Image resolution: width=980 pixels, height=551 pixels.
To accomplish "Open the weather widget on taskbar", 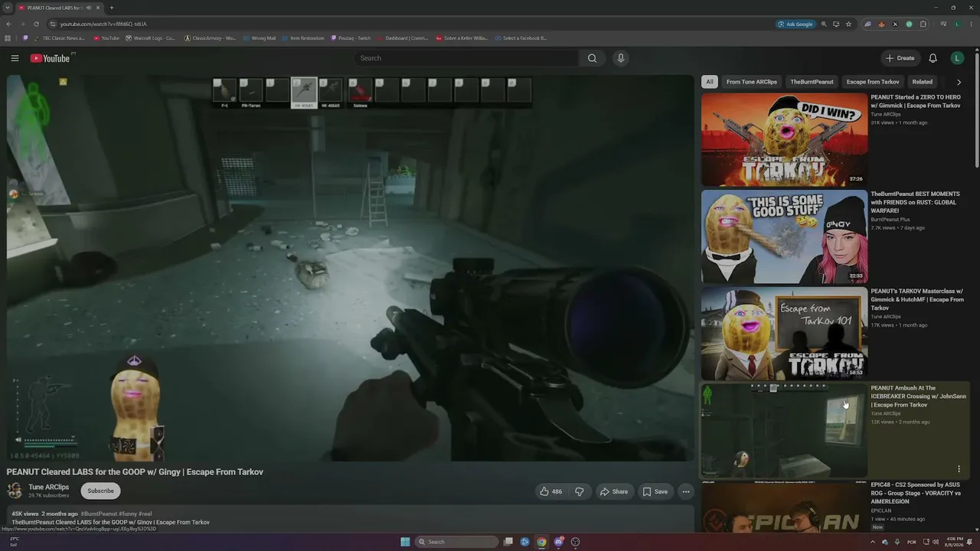I will [x=13, y=542].
